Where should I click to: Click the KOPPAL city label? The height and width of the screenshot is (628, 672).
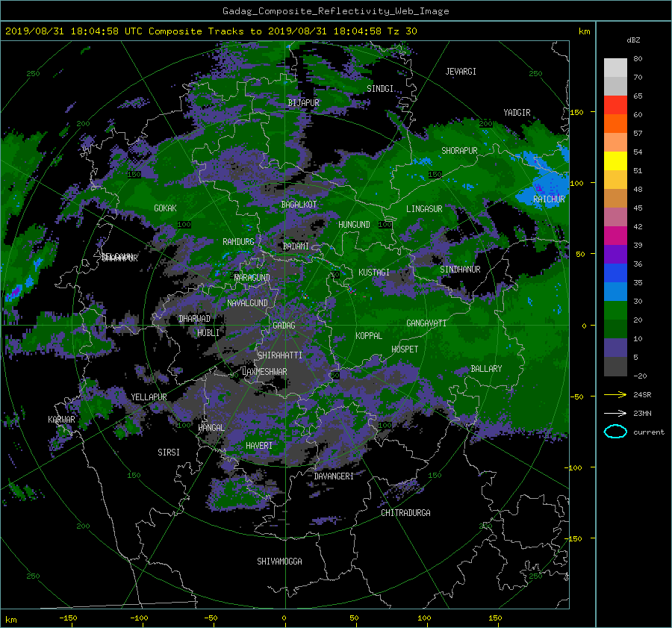click(369, 335)
